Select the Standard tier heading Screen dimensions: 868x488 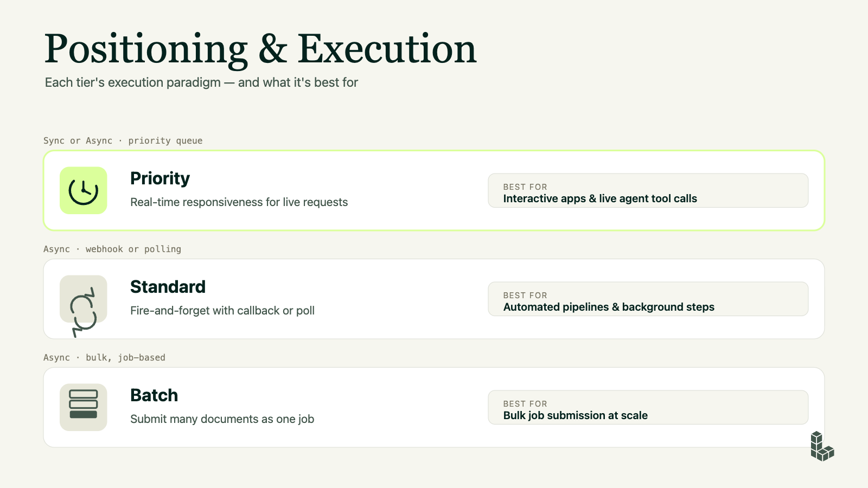pyautogui.click(x=168, y=287)
